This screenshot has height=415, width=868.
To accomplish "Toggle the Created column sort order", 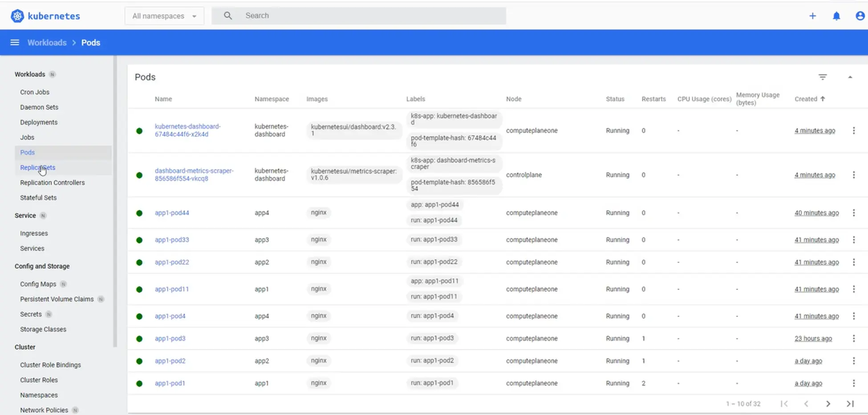I will click(x=810, y=99).
